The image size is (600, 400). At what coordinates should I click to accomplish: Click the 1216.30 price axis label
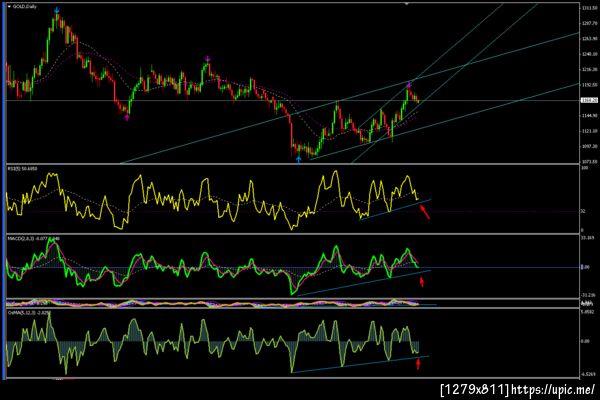pyautogui.click(x=590, y=69)
